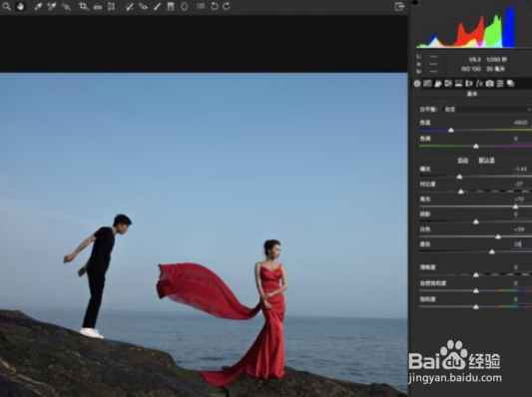
Task: Select the White Balance eyedropper tool
Action: click(38, 6)
